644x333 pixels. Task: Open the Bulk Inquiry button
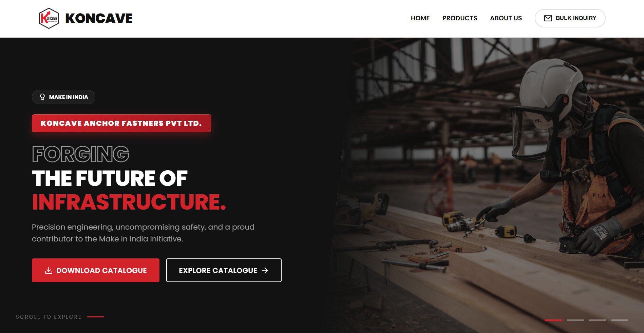(570, 18)
